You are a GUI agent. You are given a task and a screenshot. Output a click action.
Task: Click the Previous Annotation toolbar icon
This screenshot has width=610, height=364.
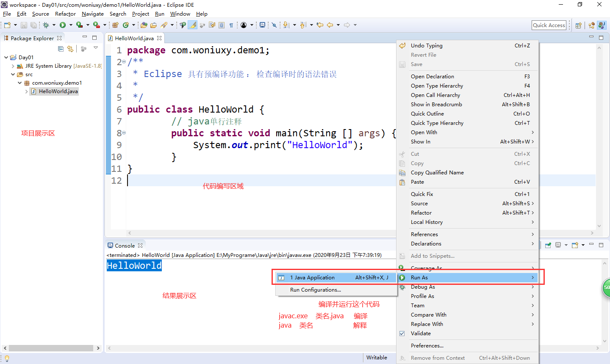pyautogui.click(x=303, y=25)
